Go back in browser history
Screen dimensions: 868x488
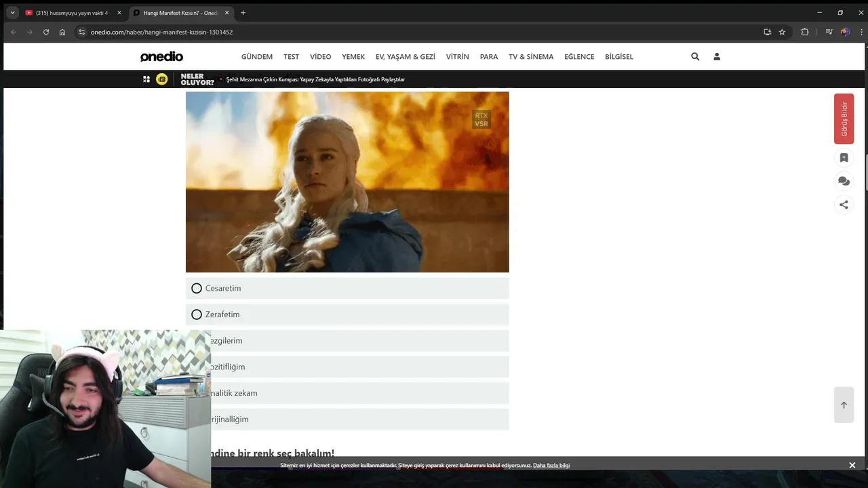[14, 32]
